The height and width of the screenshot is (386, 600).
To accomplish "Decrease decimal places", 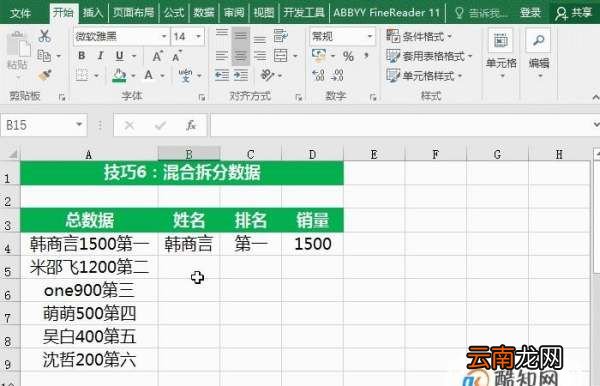I will (337, 75).
